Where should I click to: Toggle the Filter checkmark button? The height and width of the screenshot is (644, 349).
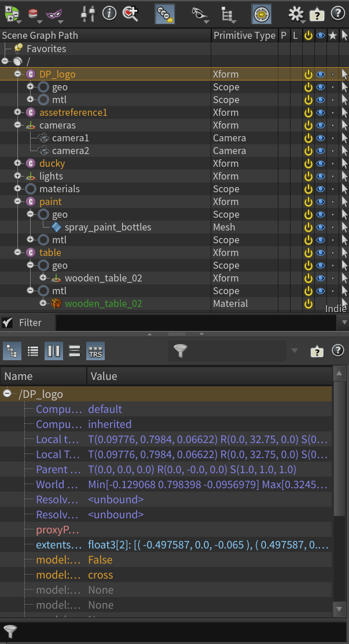(8, 323)
